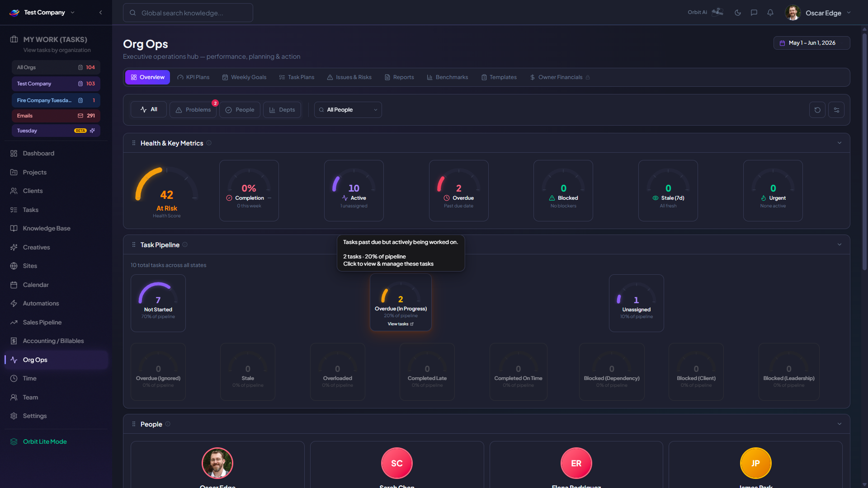Open the 0% Completion metric card
Viewport: 868px width, 488px height.
249,191
